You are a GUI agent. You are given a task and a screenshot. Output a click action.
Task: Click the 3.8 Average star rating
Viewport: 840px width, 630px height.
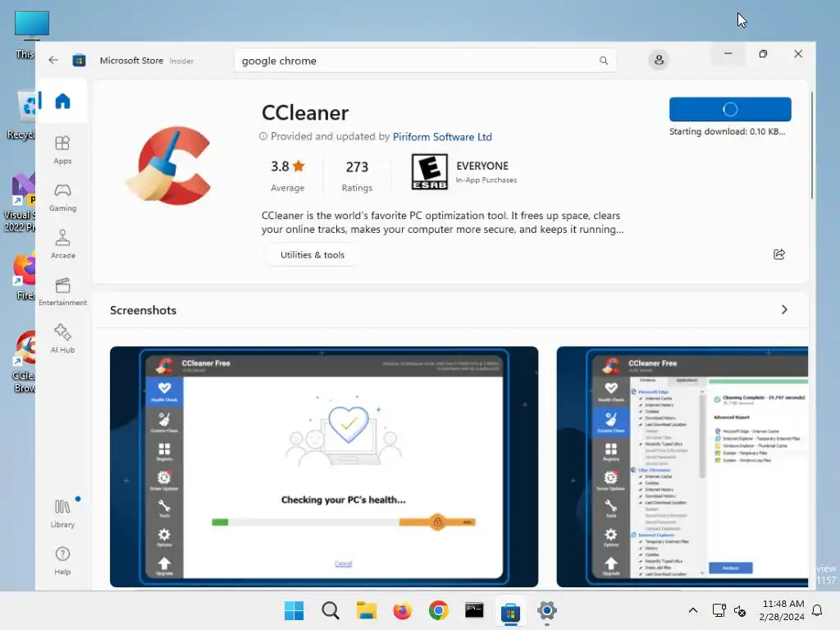(287, 176)
